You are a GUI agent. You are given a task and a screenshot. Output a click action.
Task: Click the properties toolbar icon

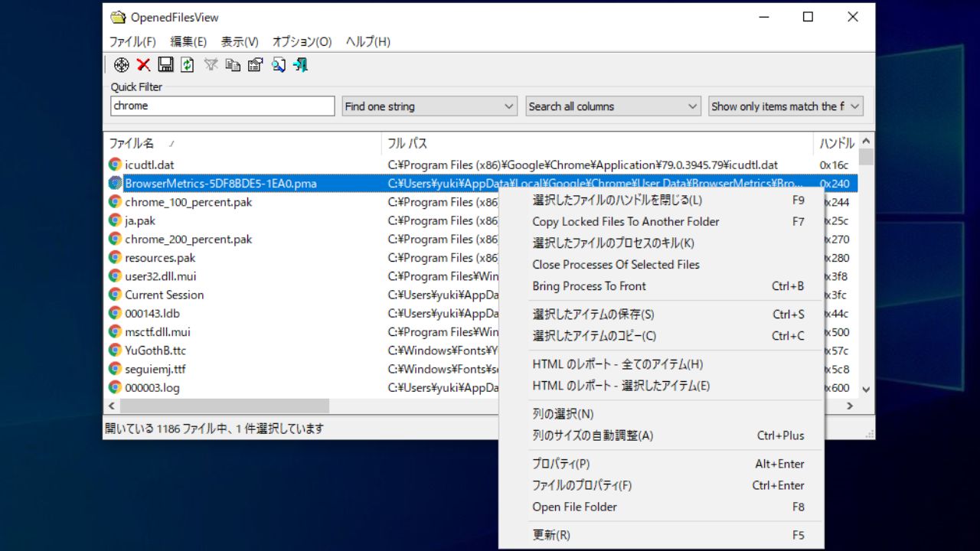[255, 65]
